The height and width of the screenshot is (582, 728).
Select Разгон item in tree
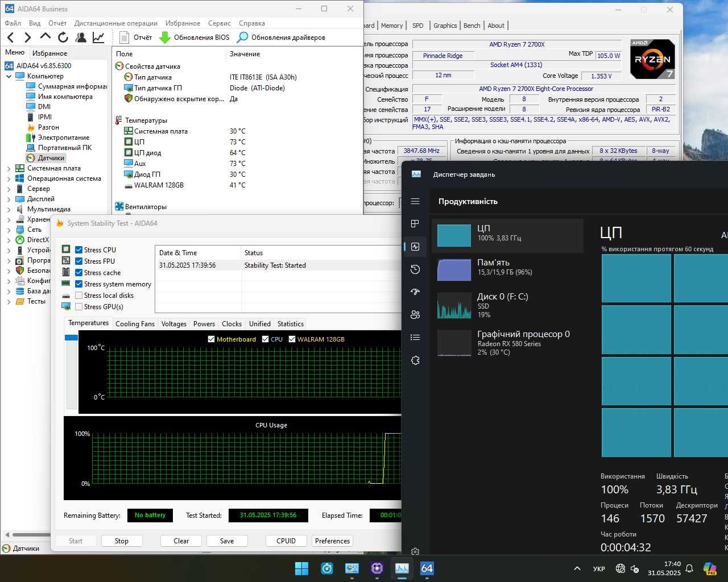tap(48, 127)
